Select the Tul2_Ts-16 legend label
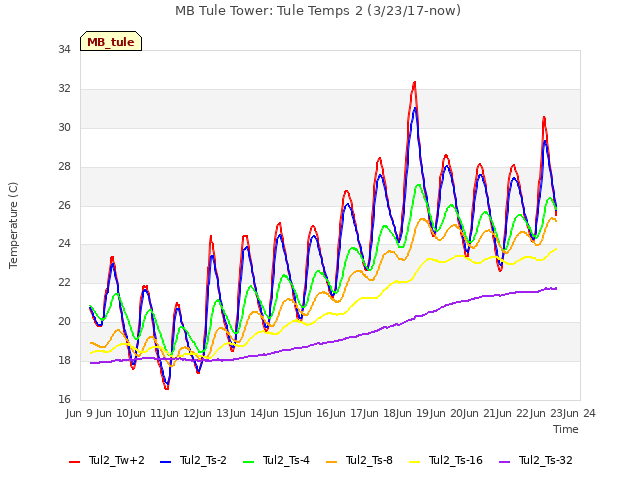 pyautogui.click(x=456, y=460)
